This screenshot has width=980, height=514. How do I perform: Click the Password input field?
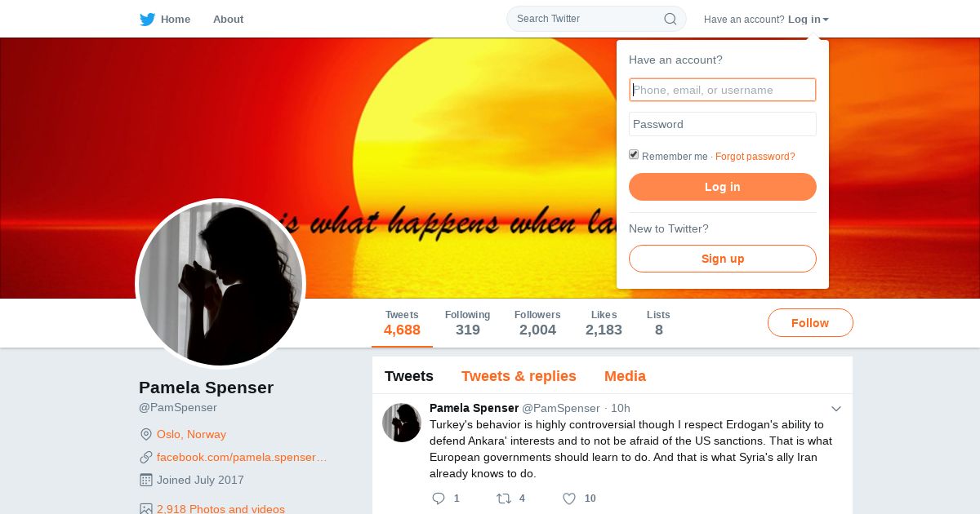tap(723, 124)
